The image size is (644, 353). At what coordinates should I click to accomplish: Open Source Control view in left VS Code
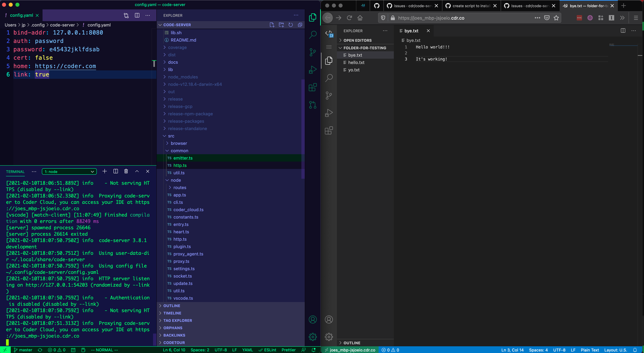click(312, 52)
